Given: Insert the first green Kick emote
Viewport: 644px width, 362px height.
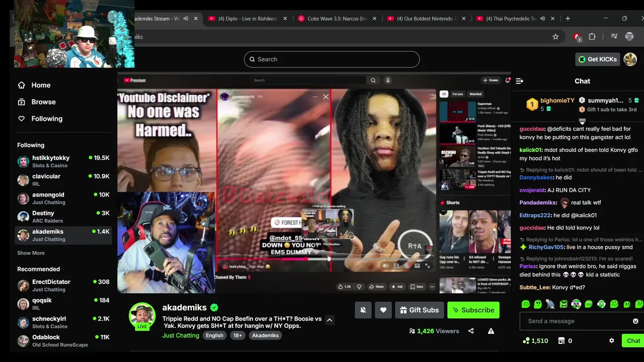Looking at the screenshot, I should 526,304.
